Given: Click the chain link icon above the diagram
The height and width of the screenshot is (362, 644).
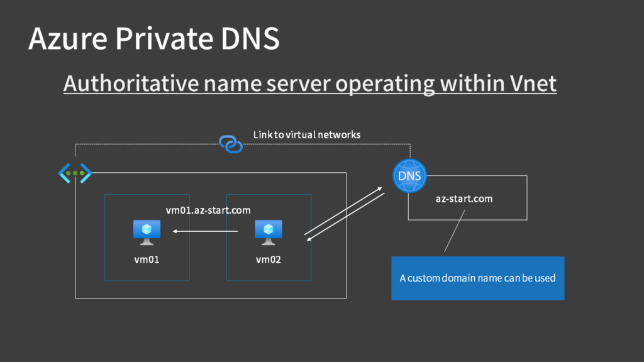Looking at the screenshot, I should click(230, 144).
